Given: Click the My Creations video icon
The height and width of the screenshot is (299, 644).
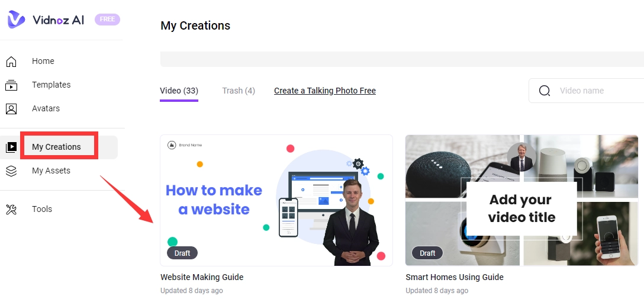Looking at the screenshot, I should click(11, 147).
